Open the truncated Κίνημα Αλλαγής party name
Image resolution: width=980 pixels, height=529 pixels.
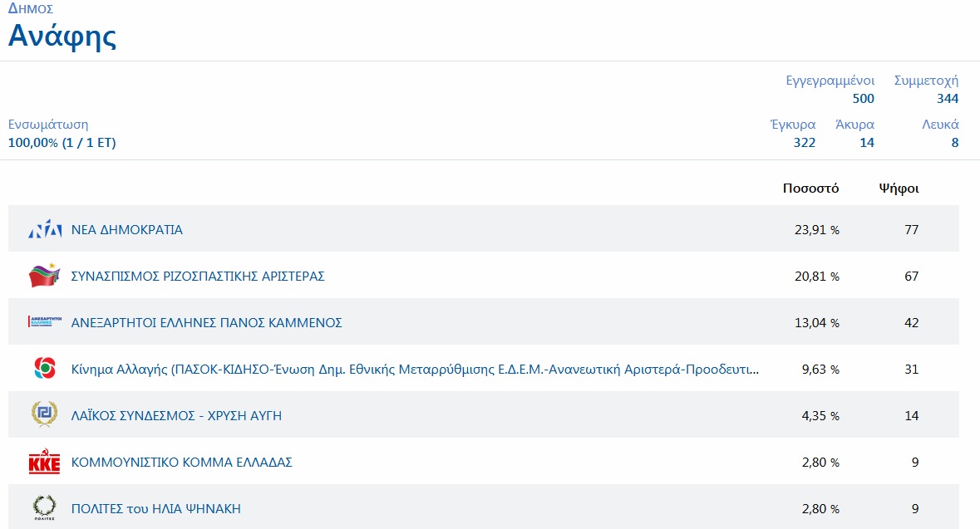(x=415, y=370)
